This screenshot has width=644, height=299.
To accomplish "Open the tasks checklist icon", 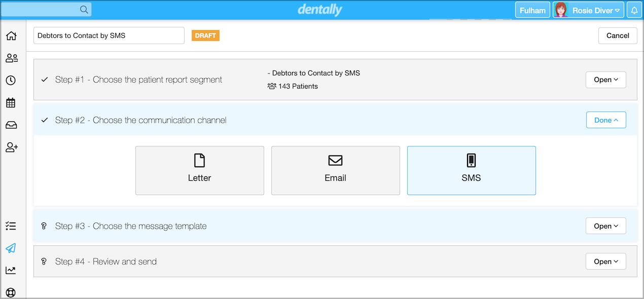I will click(11, 226).
